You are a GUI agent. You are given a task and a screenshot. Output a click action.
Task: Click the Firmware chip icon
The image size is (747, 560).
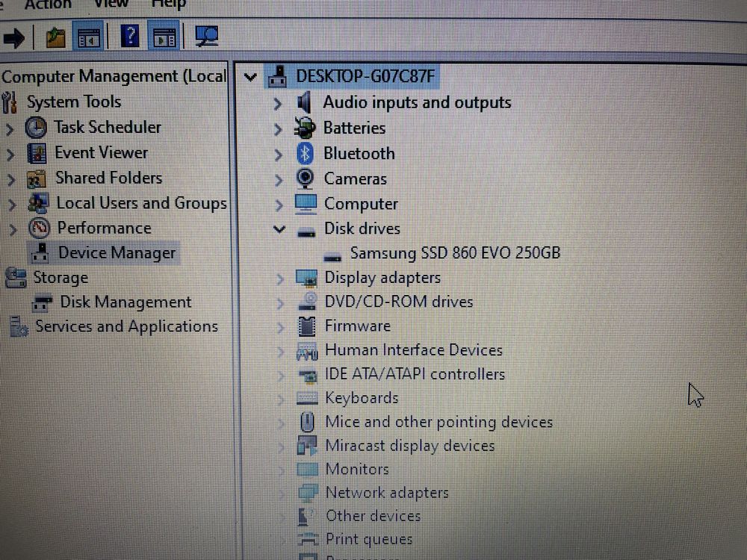tap(307, 326)
